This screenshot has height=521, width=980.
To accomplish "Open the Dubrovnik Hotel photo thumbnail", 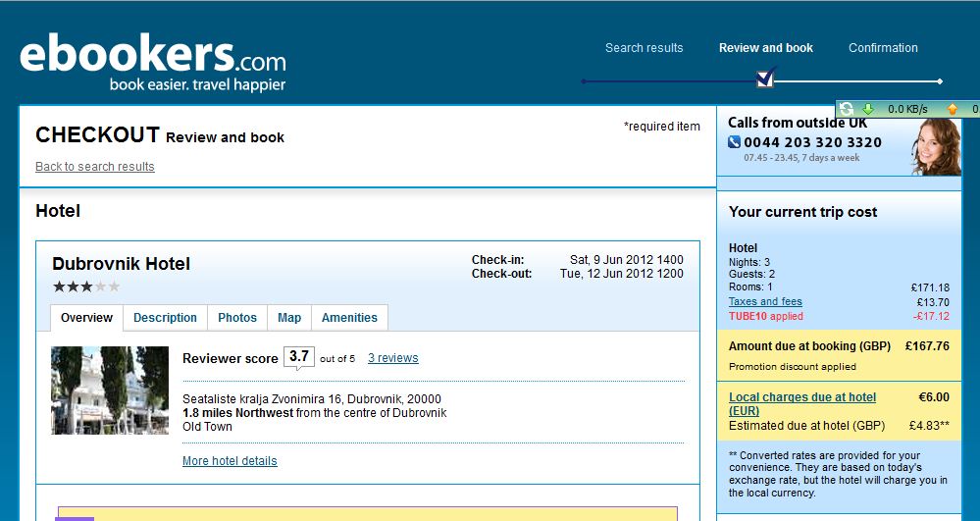I will click(110, 391).
